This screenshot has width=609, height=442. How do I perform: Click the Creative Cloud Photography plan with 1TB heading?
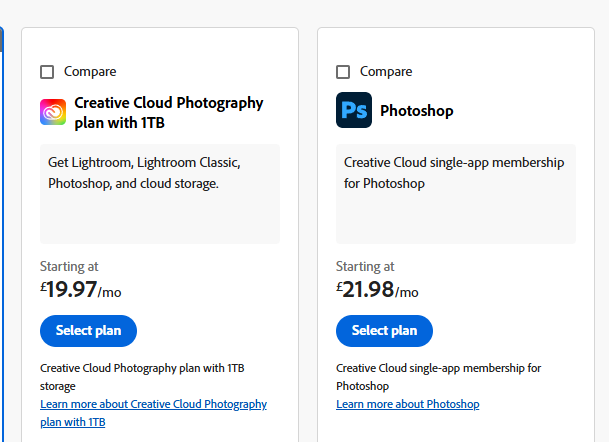point(169,113)
